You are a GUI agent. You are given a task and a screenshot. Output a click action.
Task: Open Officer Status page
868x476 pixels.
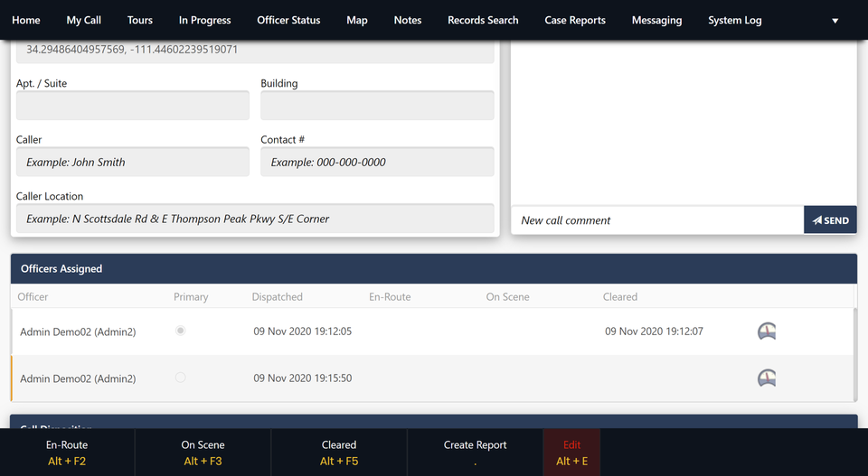click(x=288, y=20)
